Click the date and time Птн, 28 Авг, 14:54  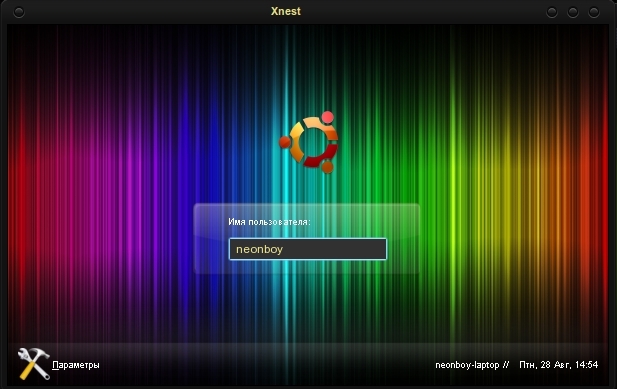[x=559, y=365]
